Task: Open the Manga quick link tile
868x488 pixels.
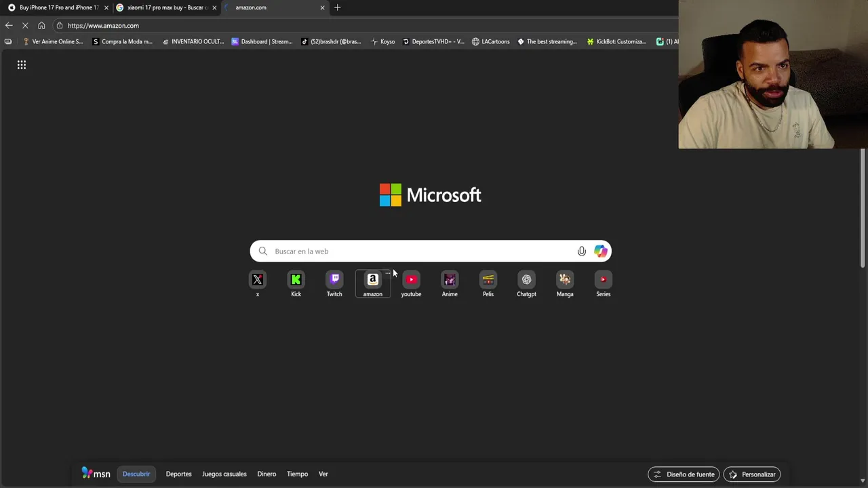Action: (565, 284)
